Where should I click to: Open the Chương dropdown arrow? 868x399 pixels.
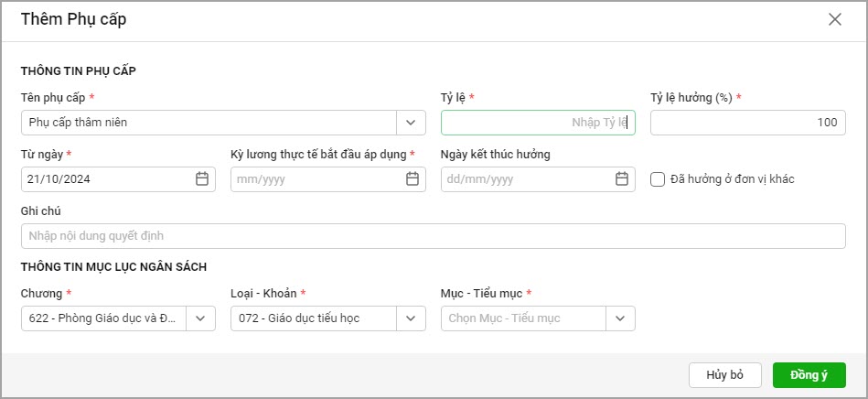[x=201, y=318]
